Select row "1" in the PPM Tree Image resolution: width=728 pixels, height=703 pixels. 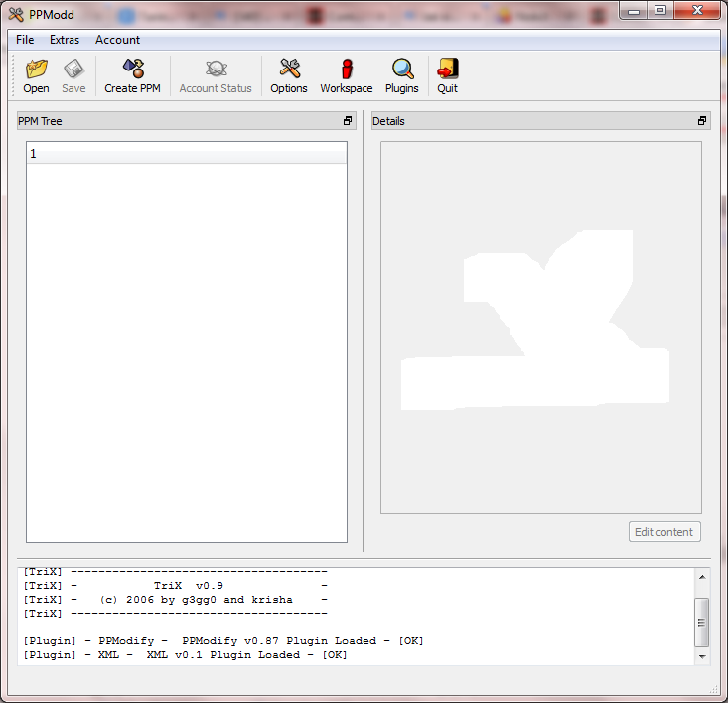[186, 154]
